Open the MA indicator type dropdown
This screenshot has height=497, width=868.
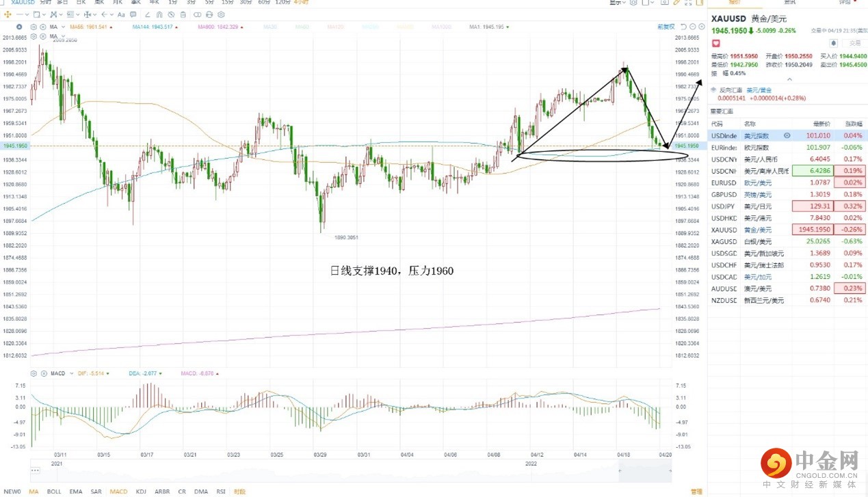[63, 27]
